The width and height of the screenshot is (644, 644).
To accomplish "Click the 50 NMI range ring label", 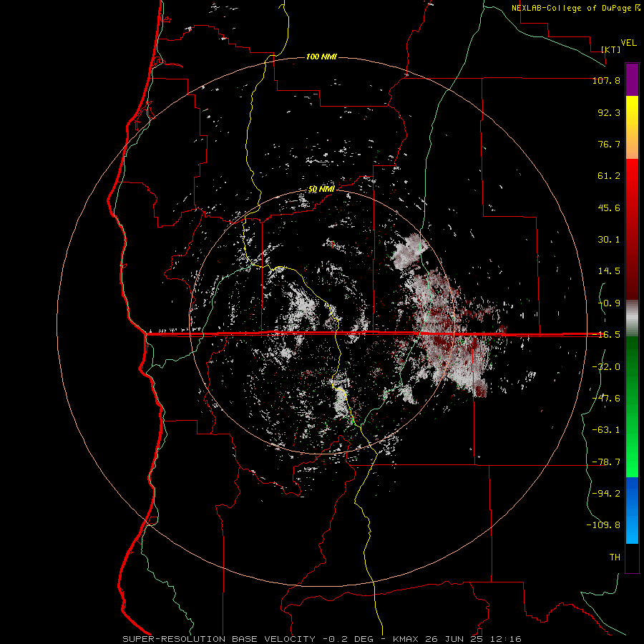I will (321, 189).
